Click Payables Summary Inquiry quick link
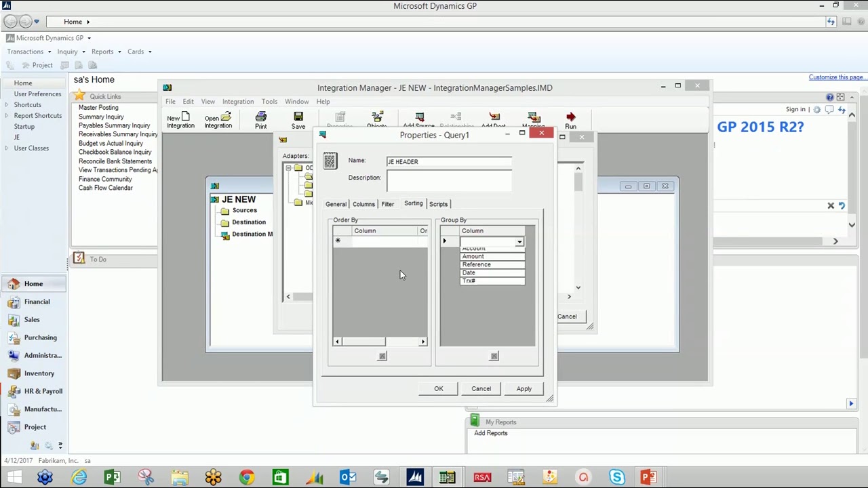Image resolution: width=868 pixels, height=488 pixels. (114, 125)
